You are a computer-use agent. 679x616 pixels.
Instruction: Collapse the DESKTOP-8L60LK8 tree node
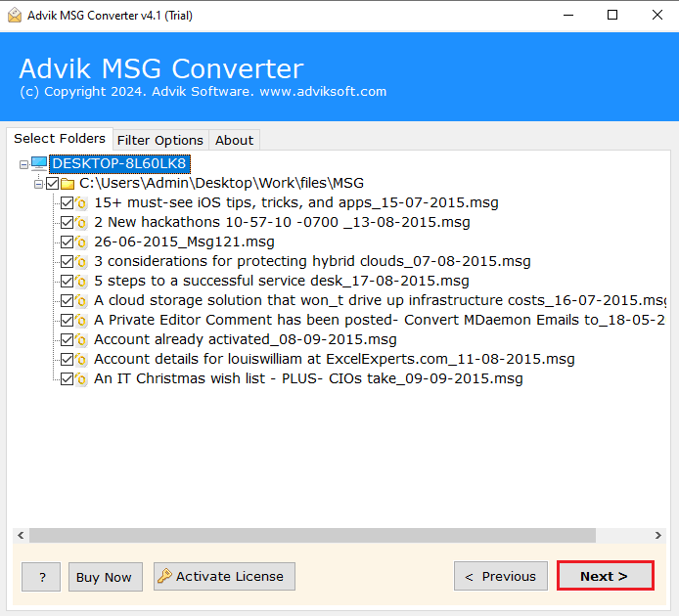click(x=23, y=164)
